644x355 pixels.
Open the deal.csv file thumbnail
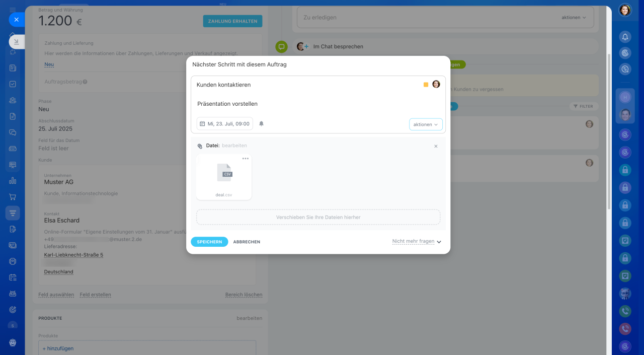224,177
